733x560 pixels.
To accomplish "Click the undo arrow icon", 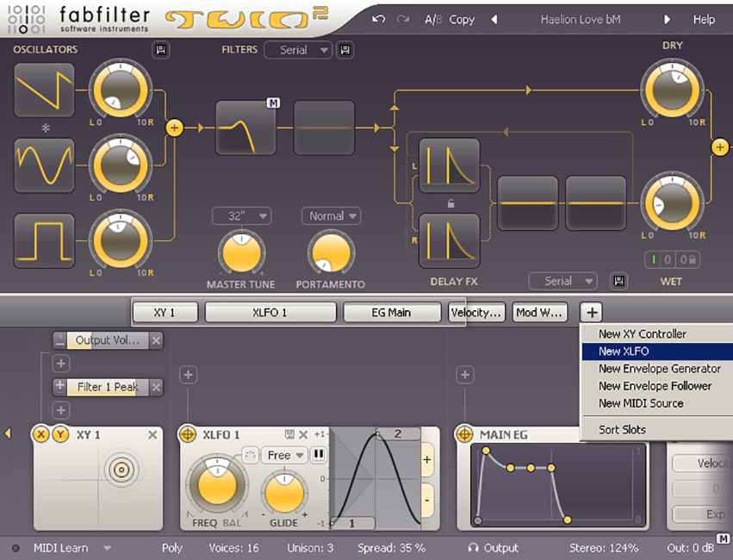I will [x=377, y=19].
